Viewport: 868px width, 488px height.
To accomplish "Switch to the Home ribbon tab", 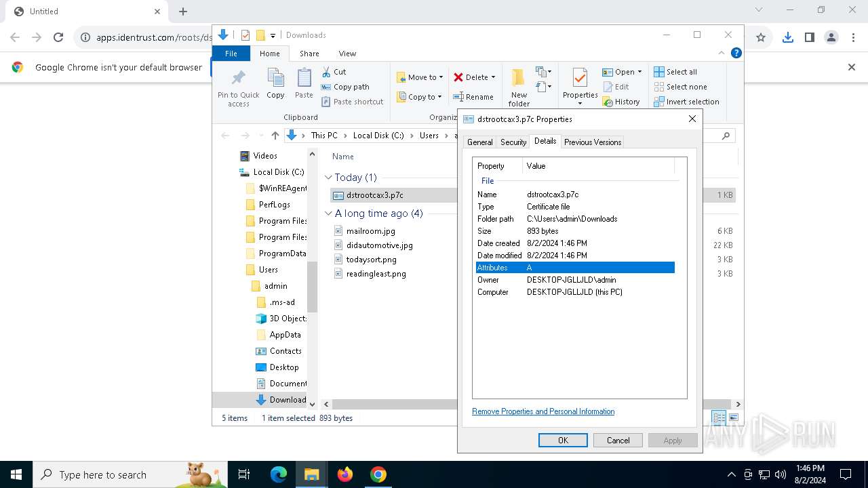I will click(269, 54).
